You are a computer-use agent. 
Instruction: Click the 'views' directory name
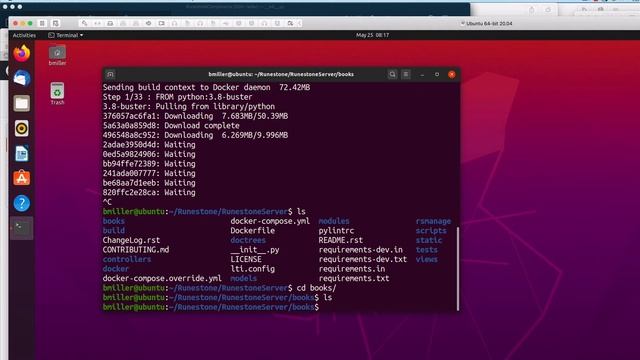(x=427, y=259)
